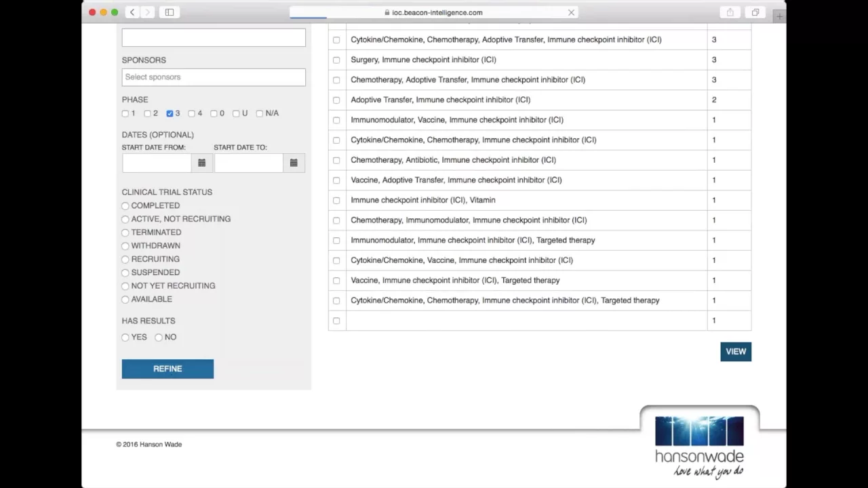The height and width of the screenshot is (488, 868).
Task: Tick Immunomodulator, Vaccine, ICI row checkbox
Action: [x=336, y=121]
